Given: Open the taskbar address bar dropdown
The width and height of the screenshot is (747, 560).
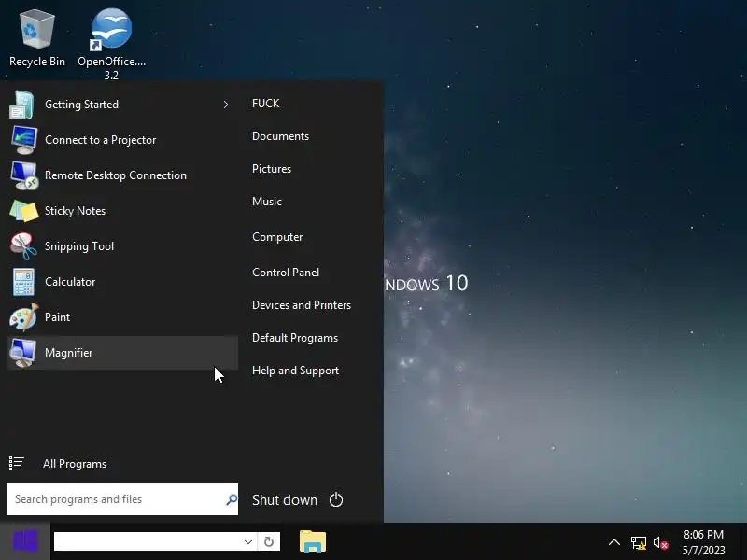Looking at the screenshot, I should (247, 542).
